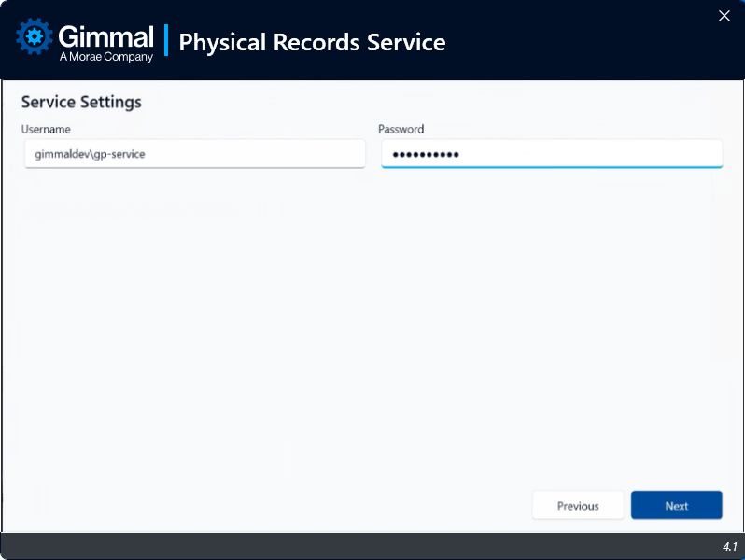Click the 'Service Settings' heading

[81, 102]
